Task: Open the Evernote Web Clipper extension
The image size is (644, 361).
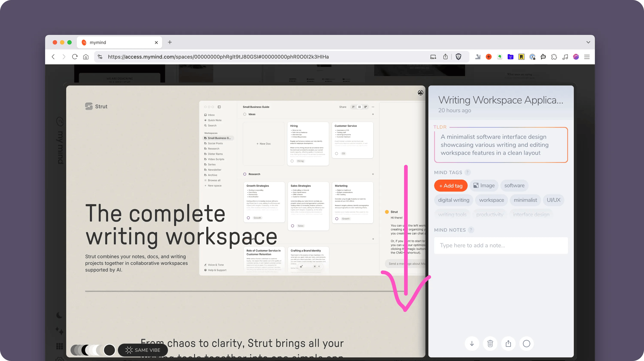Action: click(500, 57)
